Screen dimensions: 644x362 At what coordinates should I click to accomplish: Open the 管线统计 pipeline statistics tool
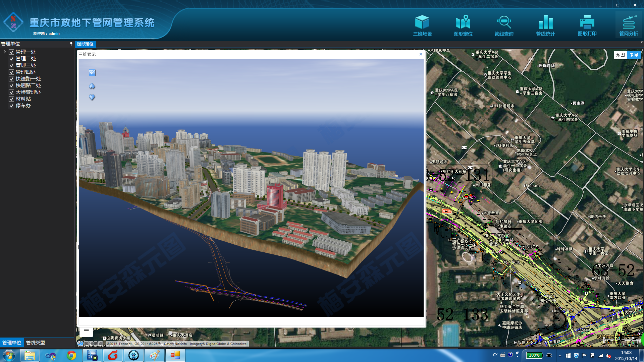[545, 25]
